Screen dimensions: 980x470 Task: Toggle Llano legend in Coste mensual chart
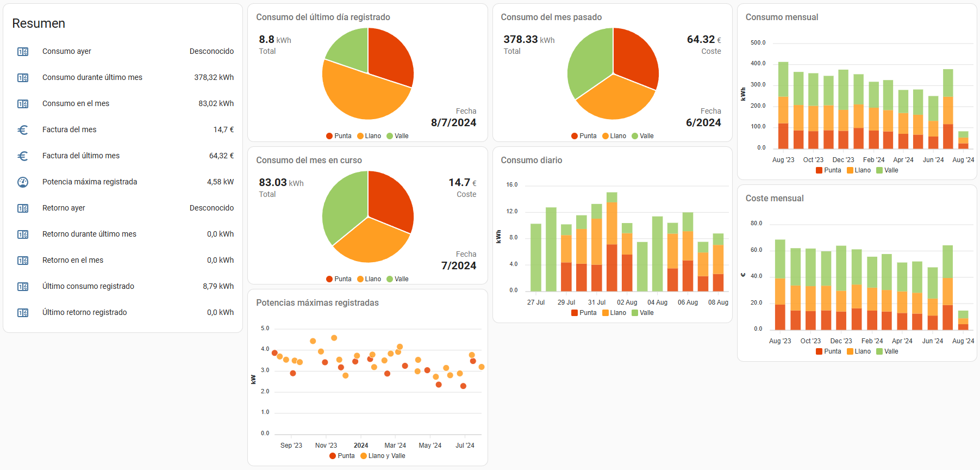859,351
